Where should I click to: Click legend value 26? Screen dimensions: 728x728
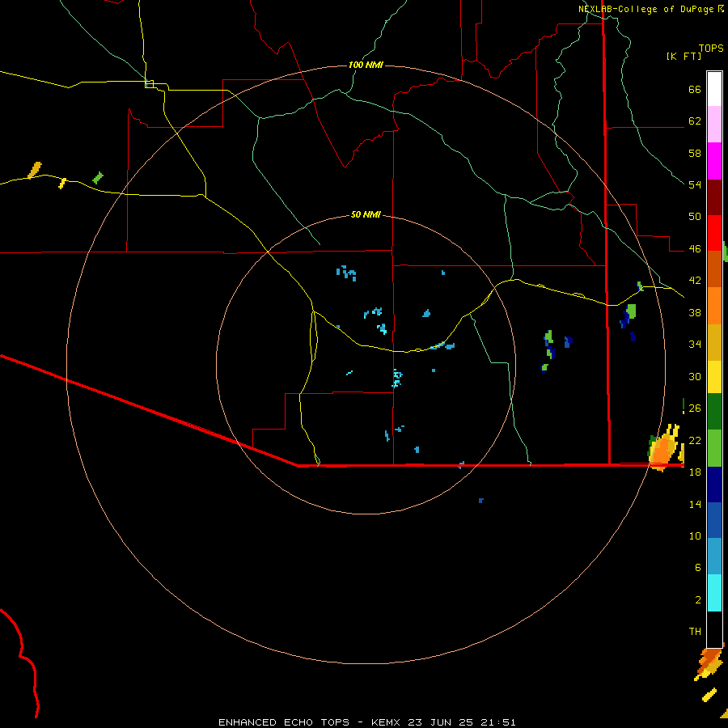(695, 408)
